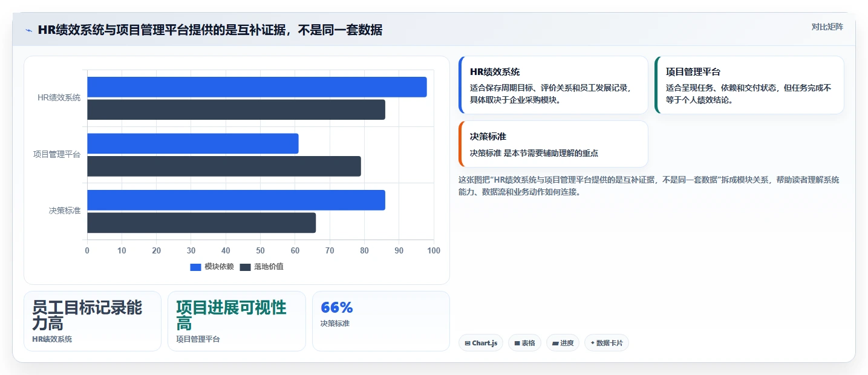Image resolution: width=868 pixels, height=375 pixels.
Task: Click the dark bar for 决策标准
Action: pos(201,223)
